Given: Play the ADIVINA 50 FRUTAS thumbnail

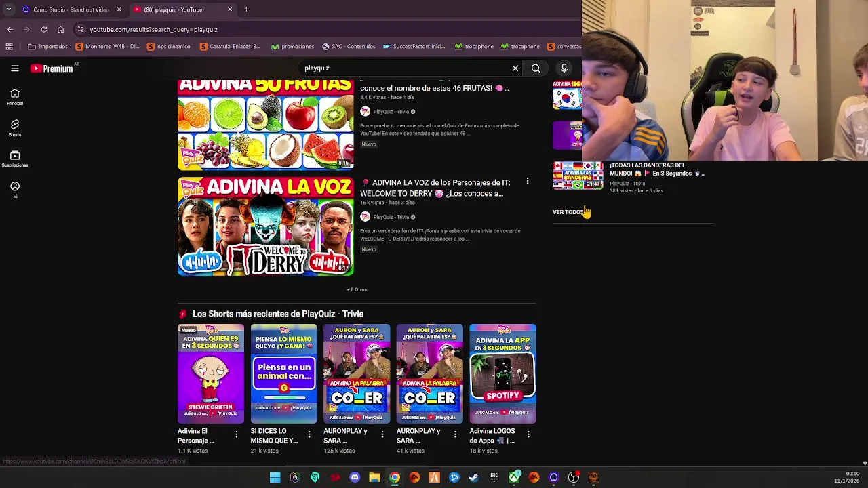Looking at the screenshot, I should pos(265,125).
